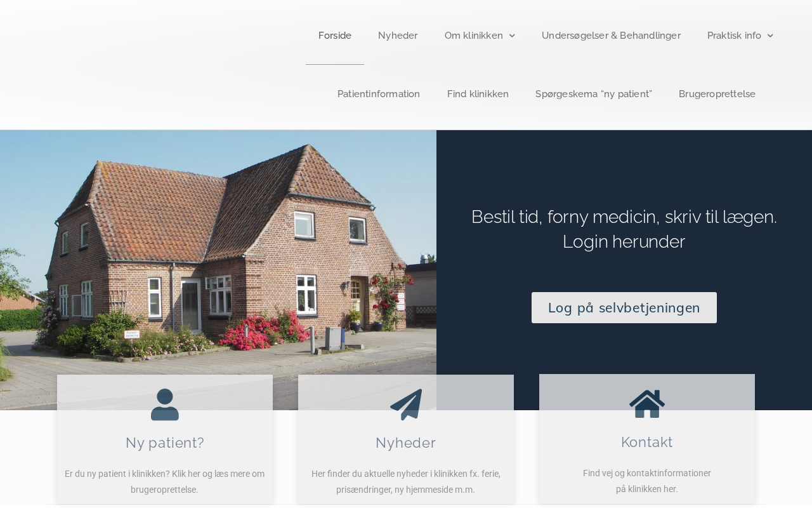Click the person icon above Ny patient
Viewport: 812px width, 508px height.
pos(165,404)
